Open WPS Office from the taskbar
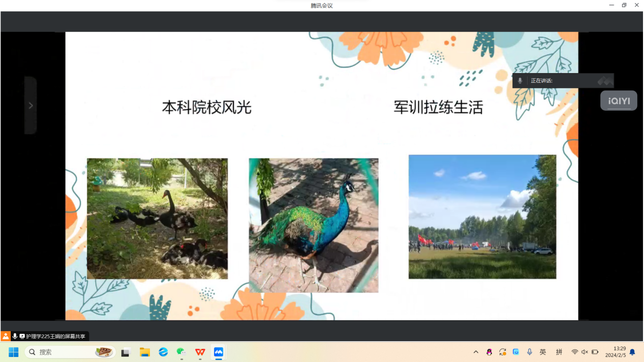Viewport: 644px width, 362px height. (200, 352)
